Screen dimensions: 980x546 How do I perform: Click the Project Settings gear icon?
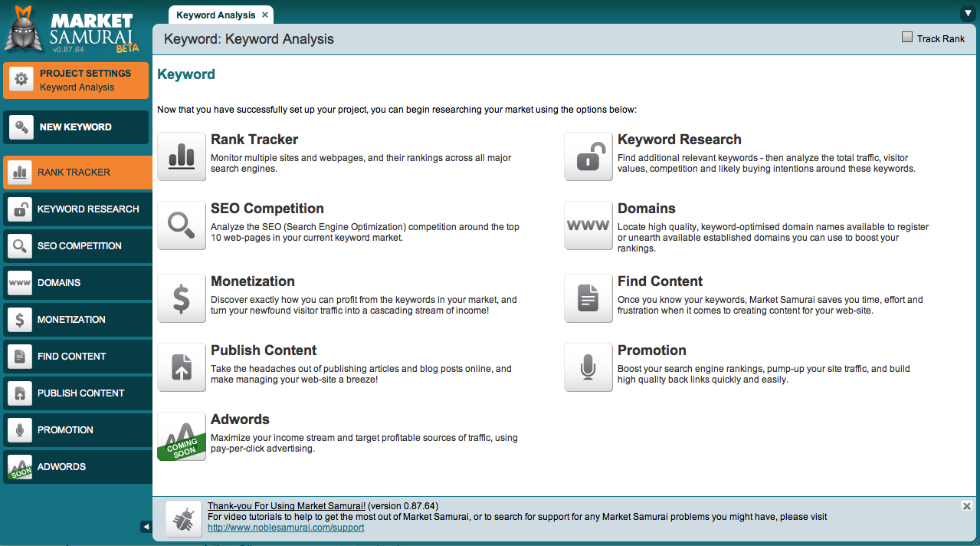21,79
